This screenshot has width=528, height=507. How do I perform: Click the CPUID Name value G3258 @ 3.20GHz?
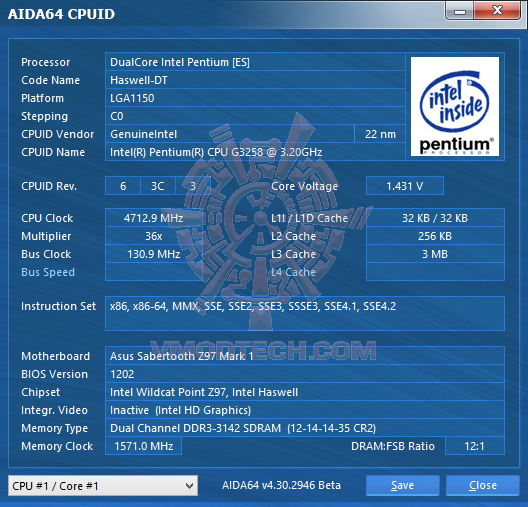[255, 152]
